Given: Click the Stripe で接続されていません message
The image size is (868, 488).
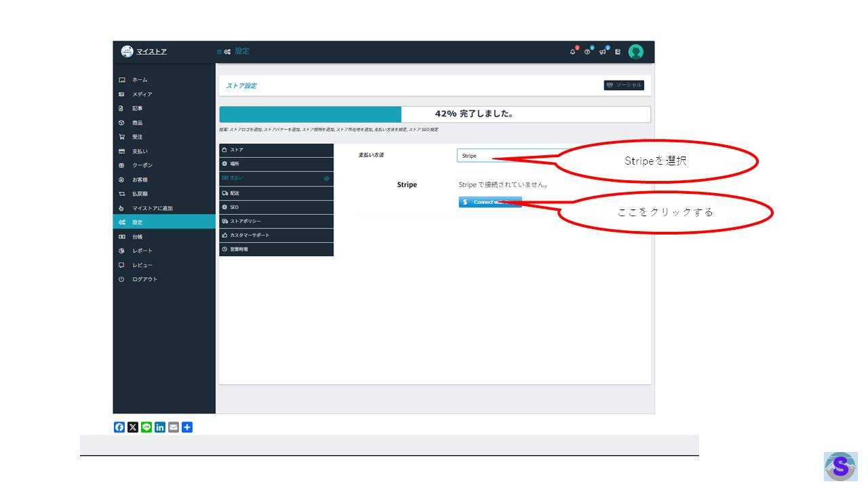Looking at the screenshot, I should click(503, 184).
